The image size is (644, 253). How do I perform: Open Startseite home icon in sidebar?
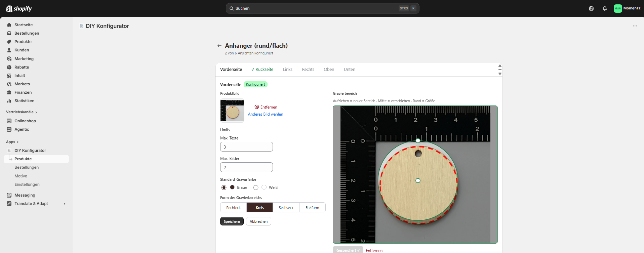[9, 25]
